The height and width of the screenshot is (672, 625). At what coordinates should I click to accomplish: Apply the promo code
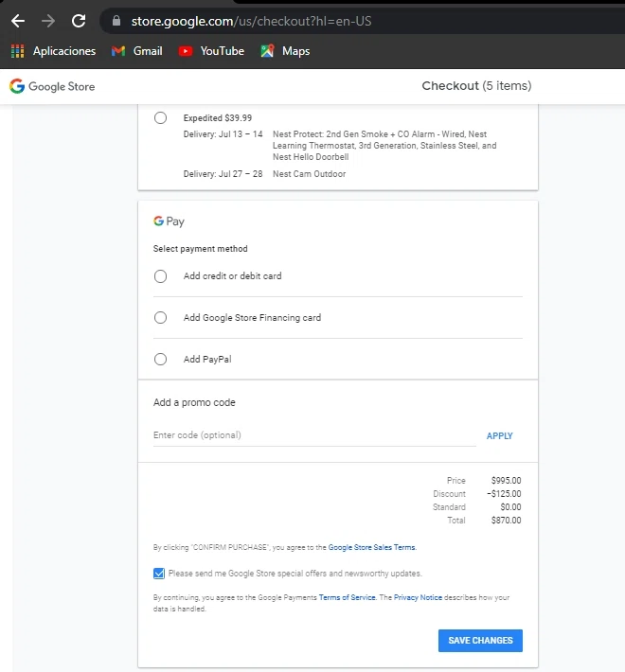point(499,436)
